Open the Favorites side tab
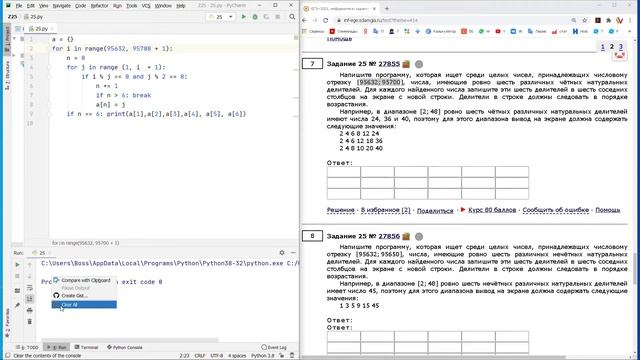Image resolution: width=640 pixels, height=360 pixels. [x=7, y=322]
